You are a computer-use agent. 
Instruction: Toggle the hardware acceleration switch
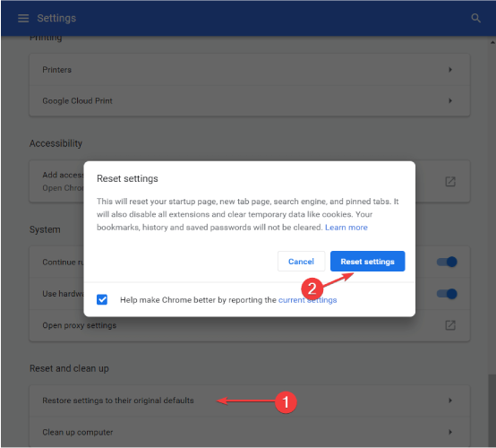tap(447, 294)
